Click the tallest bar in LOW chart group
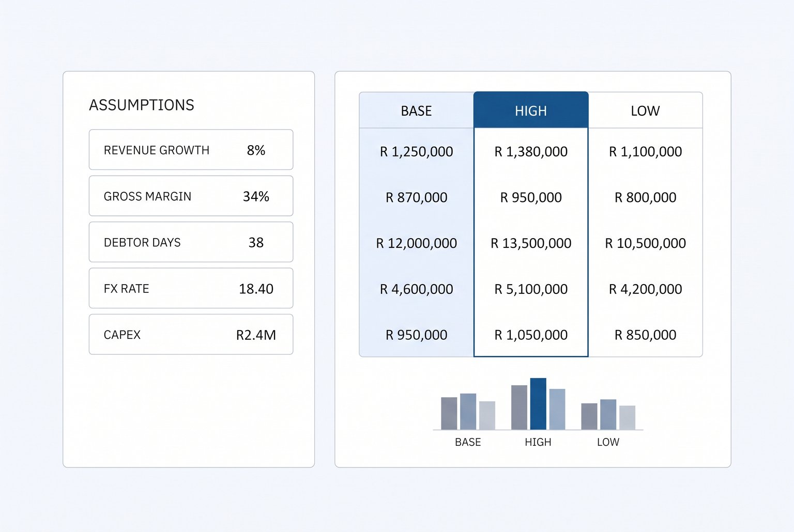This screenshot has width=794, height=532. pyautogui.click(x=608, y=414)
